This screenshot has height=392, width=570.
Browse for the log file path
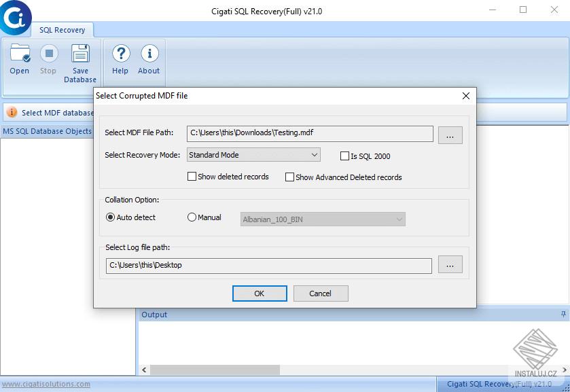(x=450, y=264)
